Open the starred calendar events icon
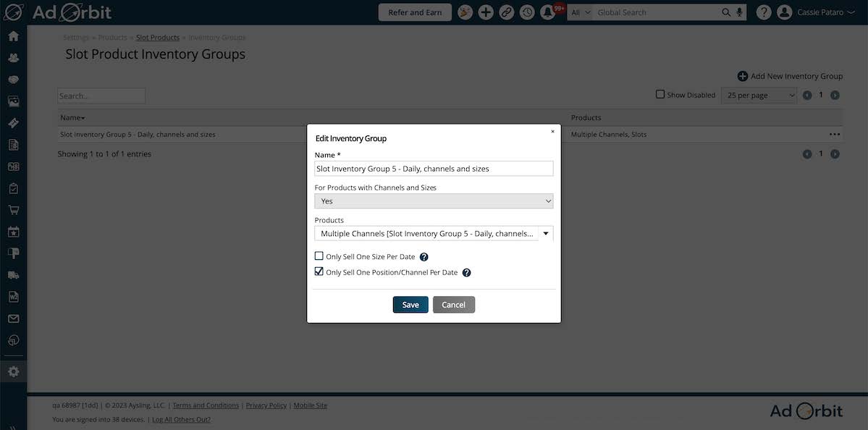Viewport: 868px width, 430px height. click(13, 232)
